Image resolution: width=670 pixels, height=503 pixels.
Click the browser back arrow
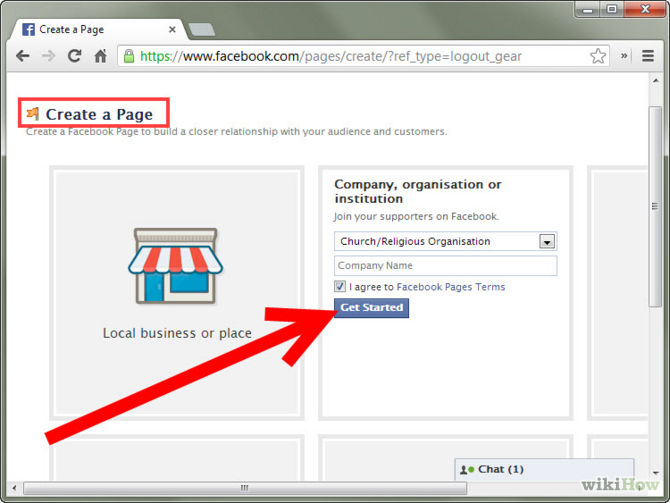tap(22, 56)
